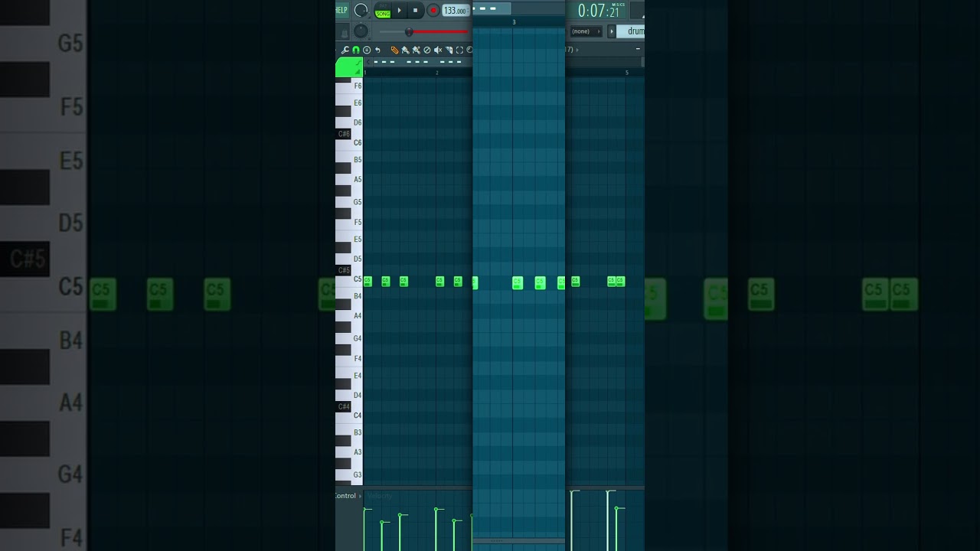Select the delete tool circle-slash icon

(x=427, y=50)
